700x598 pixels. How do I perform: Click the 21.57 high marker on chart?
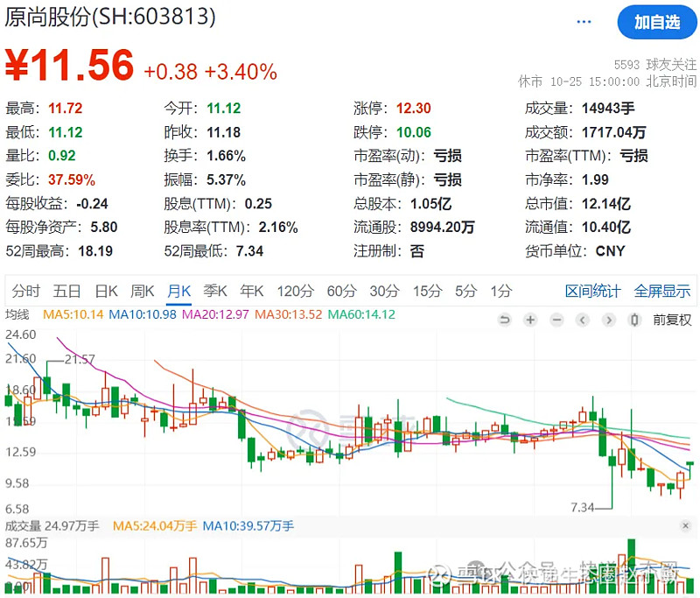(x=80, y=360)
